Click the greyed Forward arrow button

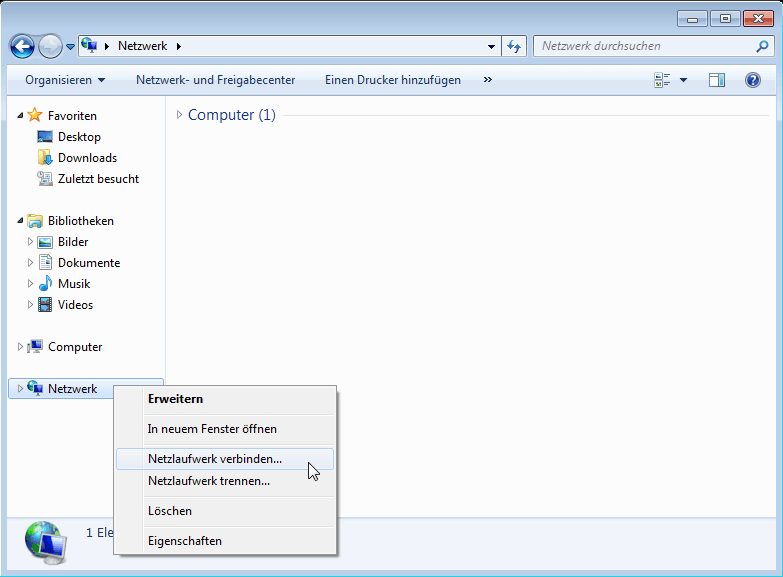click(50, 47)
